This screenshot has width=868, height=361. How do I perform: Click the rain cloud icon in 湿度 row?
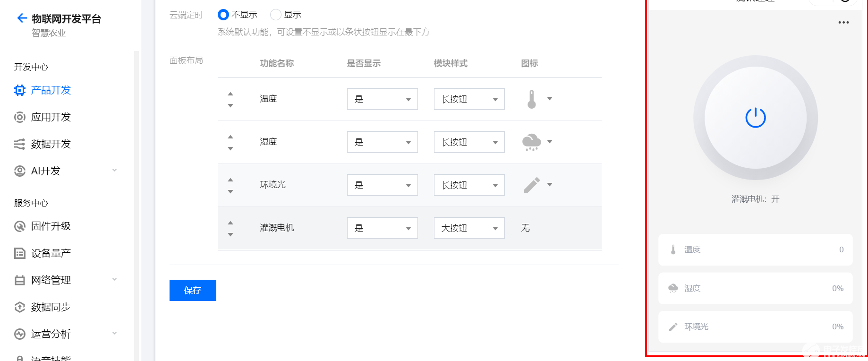point(531,142)
